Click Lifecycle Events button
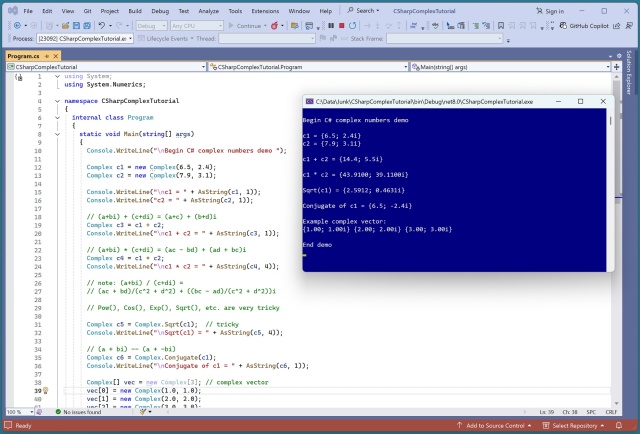The width and height of the screenshot is (640, 434). (x=165, y=38)
